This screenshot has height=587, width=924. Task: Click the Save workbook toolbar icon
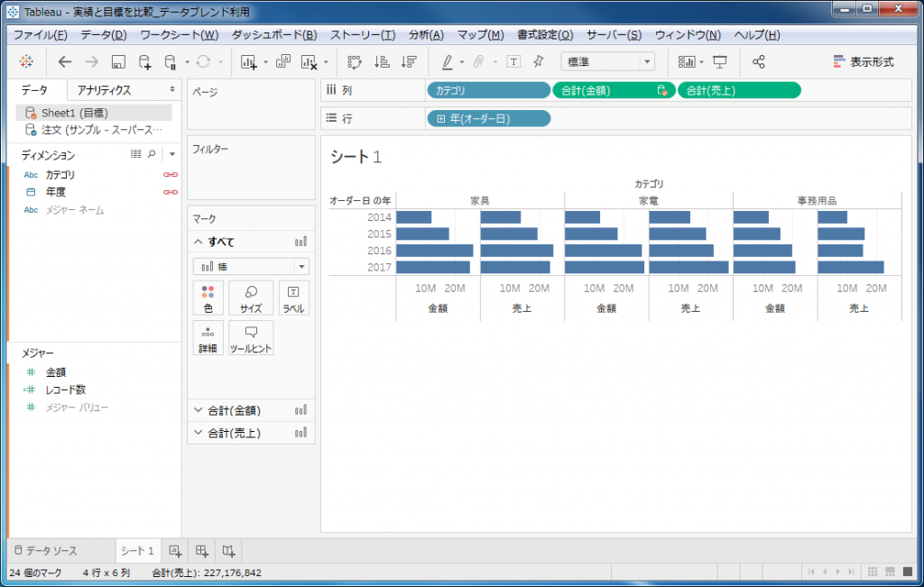click(118, 62)
